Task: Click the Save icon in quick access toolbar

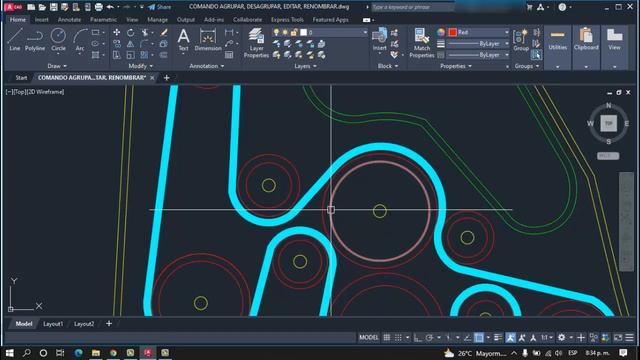Action: [x=53, y=7]
